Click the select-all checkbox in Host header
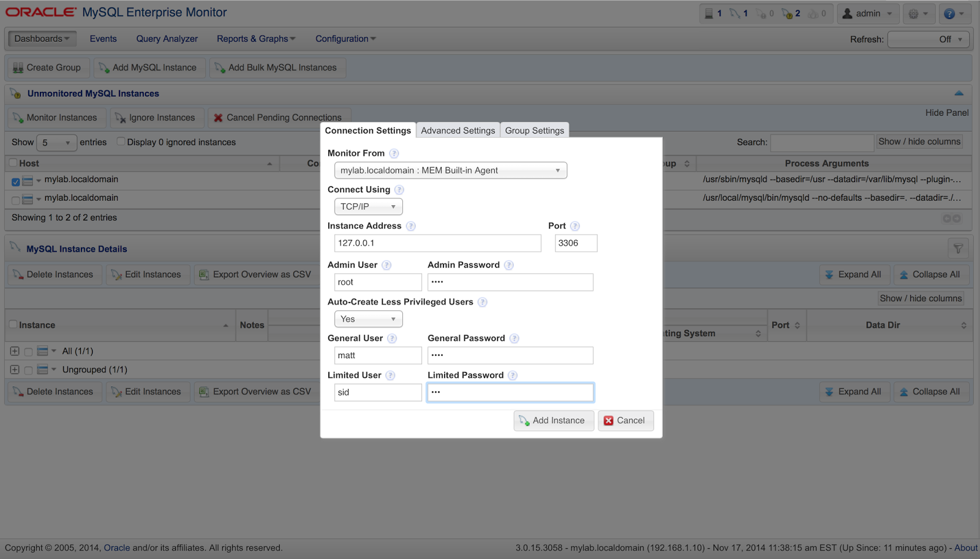 (x=12, y=163)
